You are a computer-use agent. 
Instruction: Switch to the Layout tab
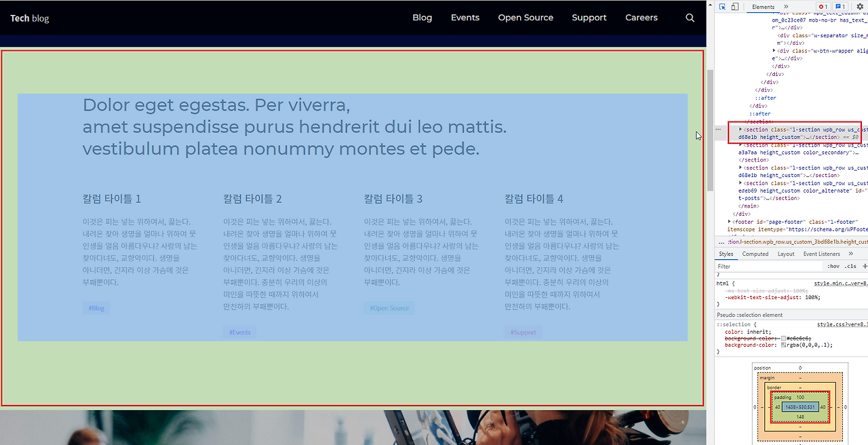786,254
